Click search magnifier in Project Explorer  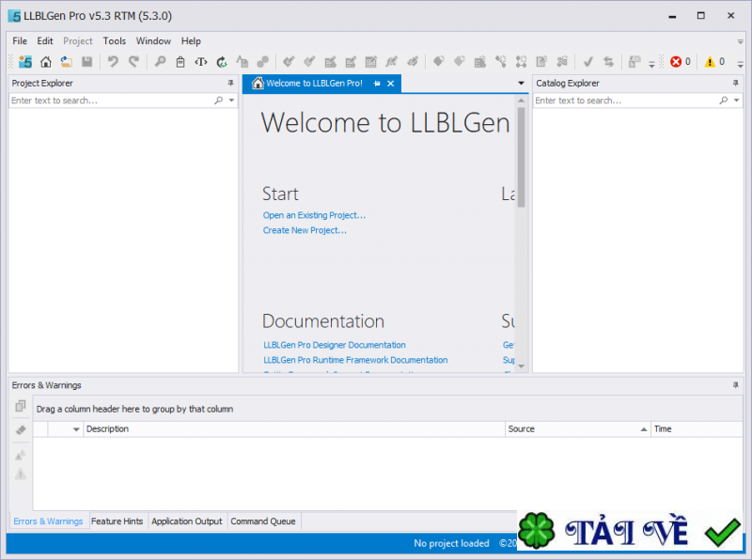(219, 101)
